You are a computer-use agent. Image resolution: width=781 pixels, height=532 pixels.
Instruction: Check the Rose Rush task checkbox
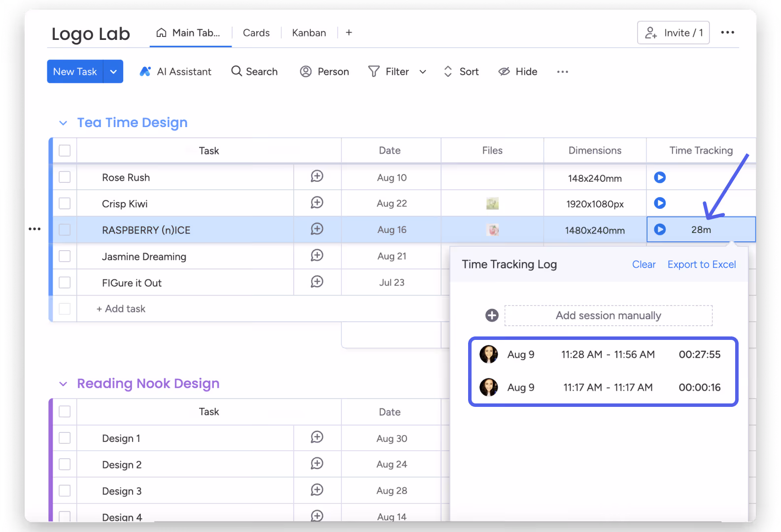click(65, 177)
